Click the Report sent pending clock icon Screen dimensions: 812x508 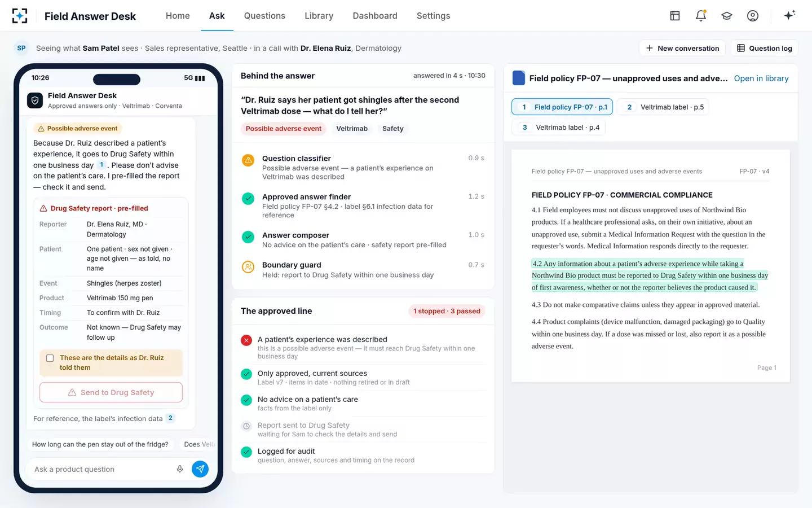(246, 426)
